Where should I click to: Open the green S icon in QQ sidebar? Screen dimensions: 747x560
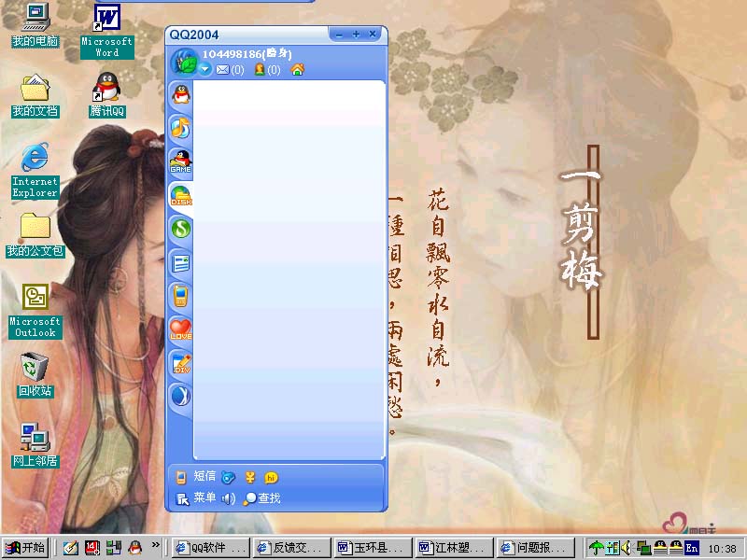tap(181, 229)
